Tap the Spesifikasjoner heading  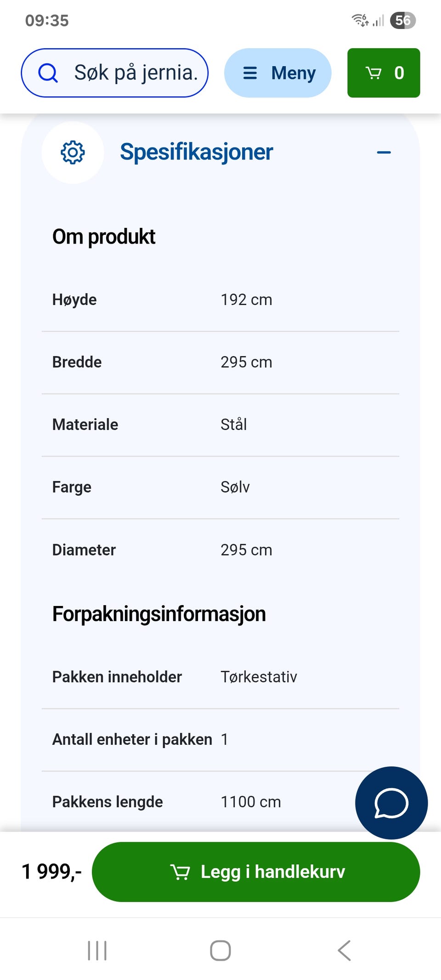(196, 152)
